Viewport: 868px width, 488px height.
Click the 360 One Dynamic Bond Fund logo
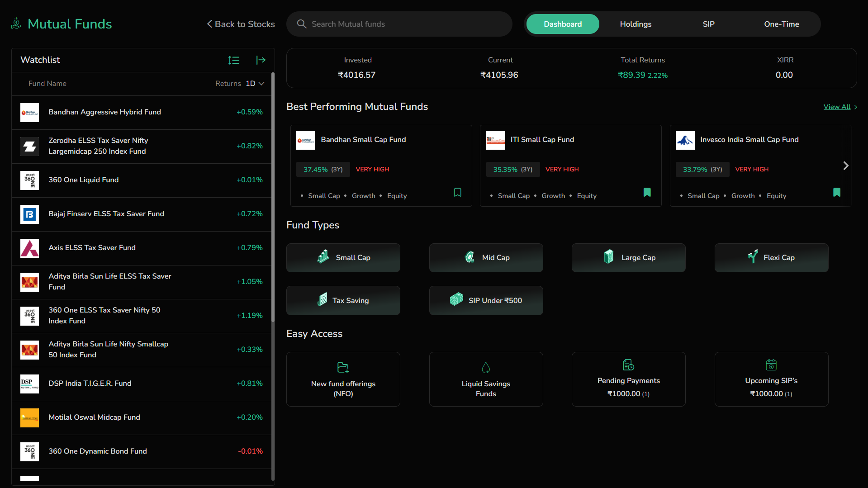[30, 452]
